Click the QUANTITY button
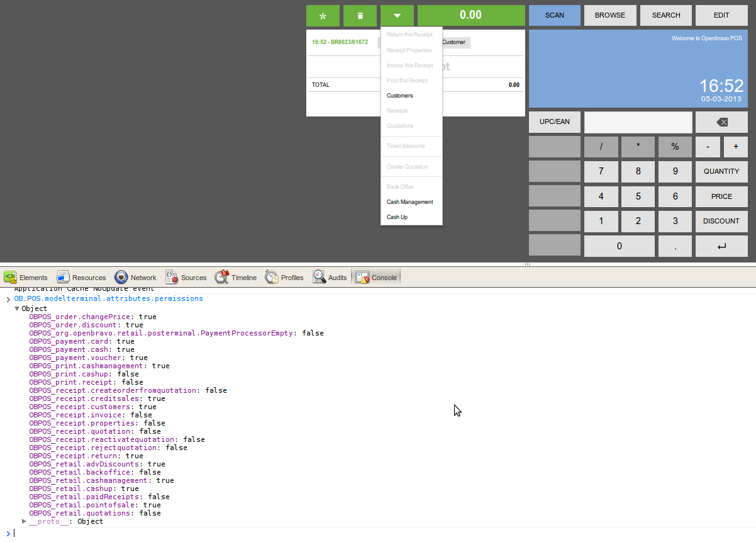The height and width of the screenshot is (542, 756). click(721, 171)
